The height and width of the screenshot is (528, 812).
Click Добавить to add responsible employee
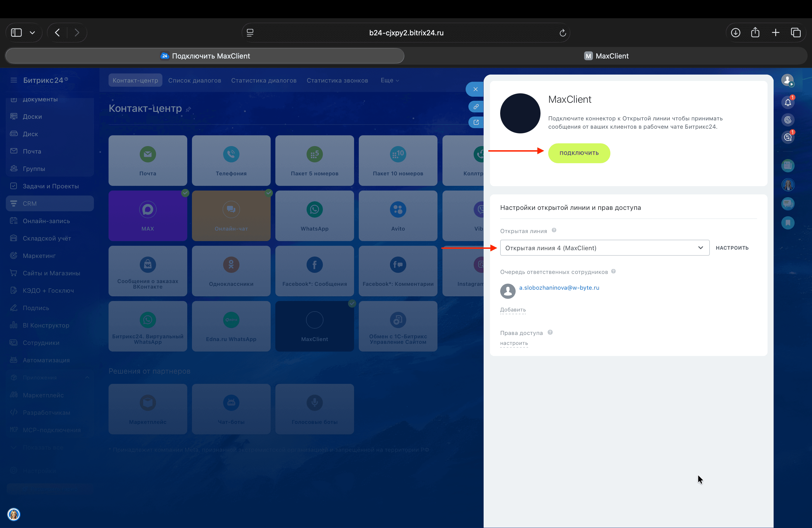tap(513, 310)
